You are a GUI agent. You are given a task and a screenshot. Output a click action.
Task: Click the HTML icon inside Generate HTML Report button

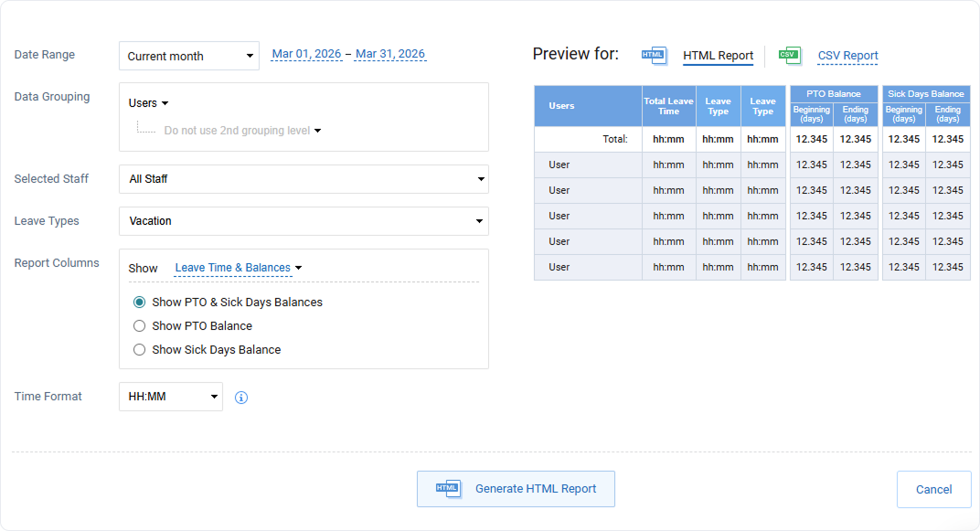(x=447, y=489)
